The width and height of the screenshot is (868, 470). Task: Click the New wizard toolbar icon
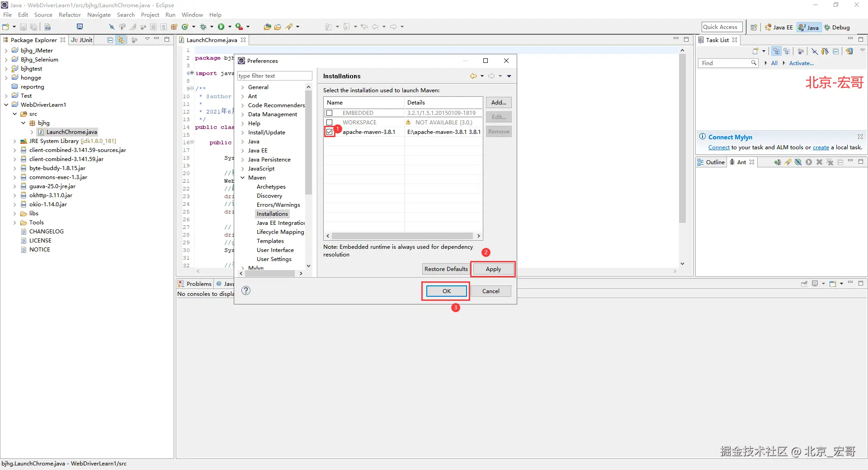6,27
